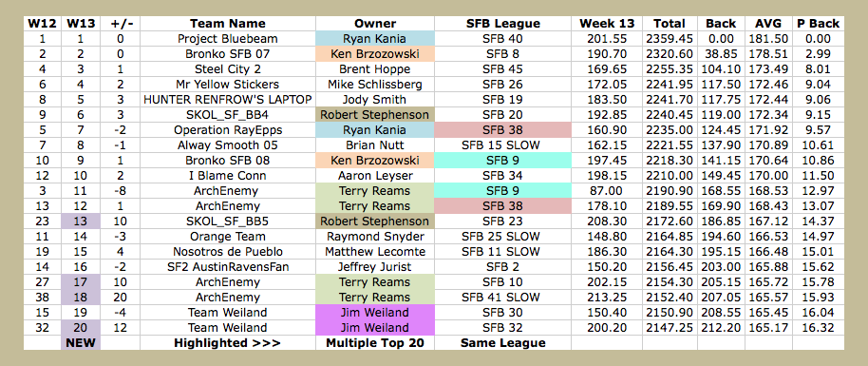
Task: Click the brown Robert Stephenson cell for SFB 20
Action: pyautogui.click(x=375, y=115)
